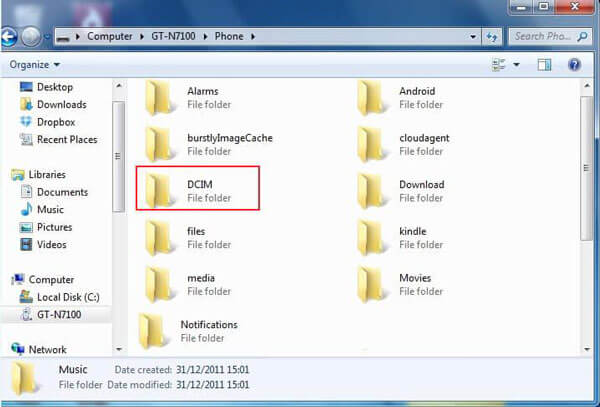Viewport: 600px width, 407px height.
Task: Click the navigation pane scroll up arrow
Action: point(119,86)
